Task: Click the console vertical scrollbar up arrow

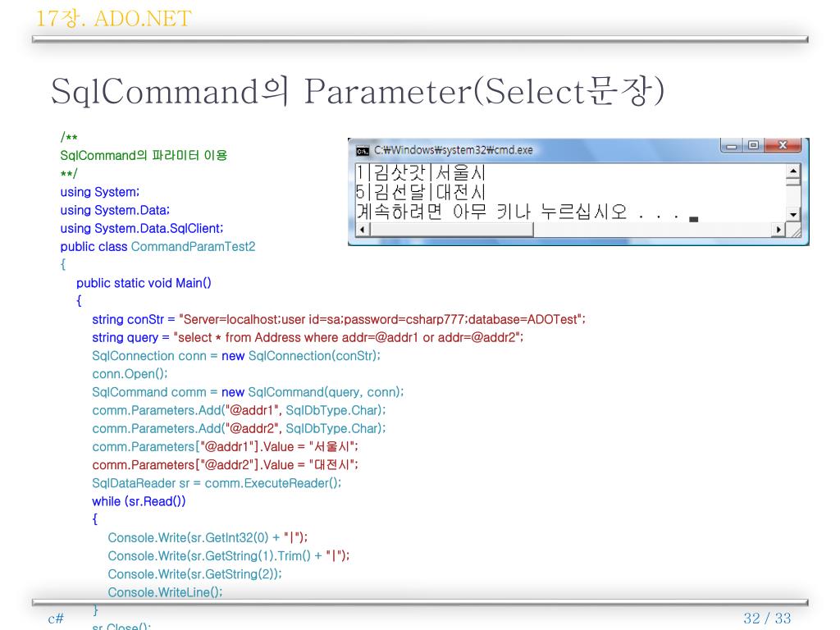Action: [793, 171]
